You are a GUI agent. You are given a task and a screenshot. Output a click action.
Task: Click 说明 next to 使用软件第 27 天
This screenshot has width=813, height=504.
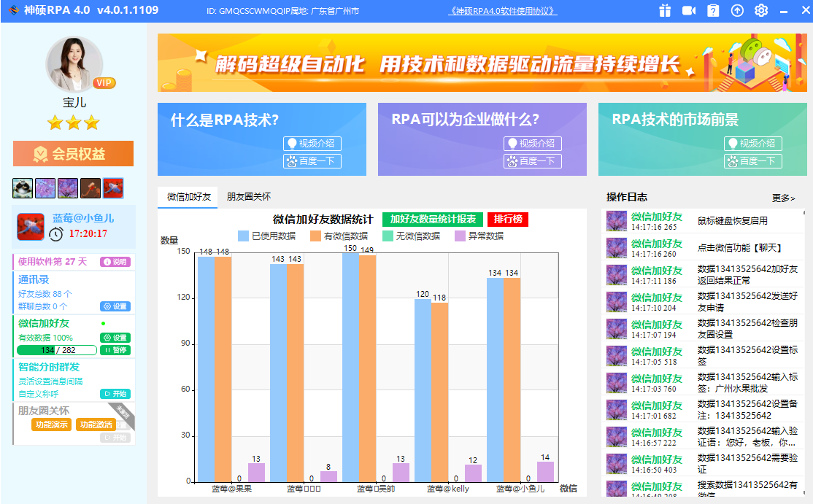click(x=115, y=262)
